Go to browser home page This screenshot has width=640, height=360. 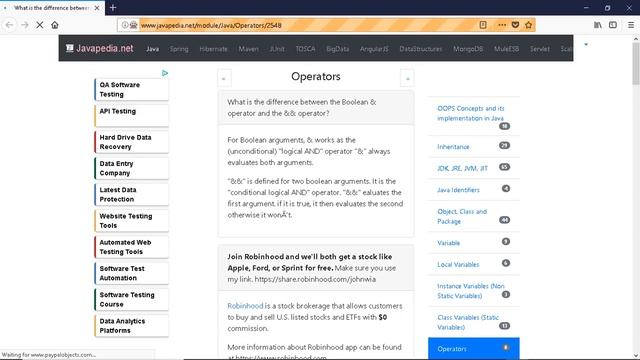click(x=55, y=25)
